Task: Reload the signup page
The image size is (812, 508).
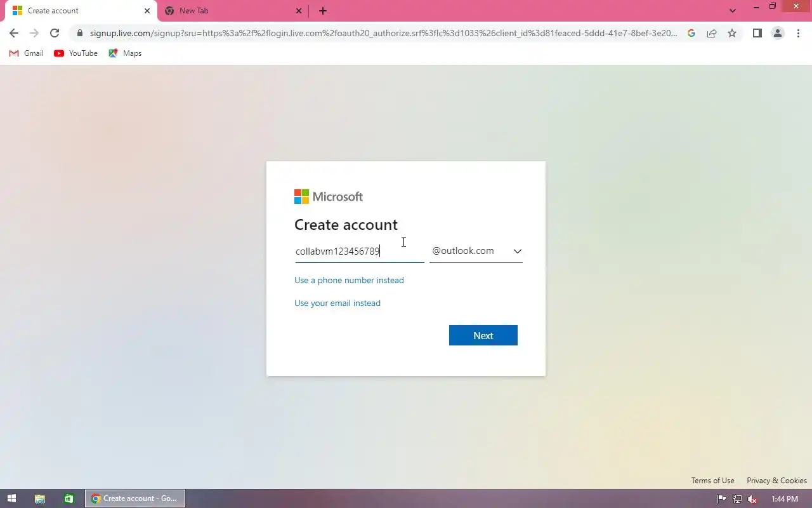Action: click(x=55, y=33)
